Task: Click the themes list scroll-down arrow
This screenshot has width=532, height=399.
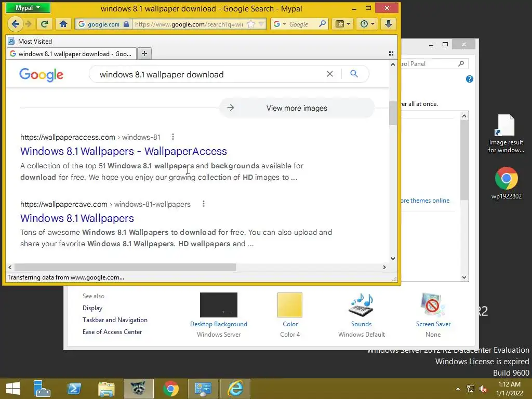Action: pyautogui.click(x=464, y=277)
